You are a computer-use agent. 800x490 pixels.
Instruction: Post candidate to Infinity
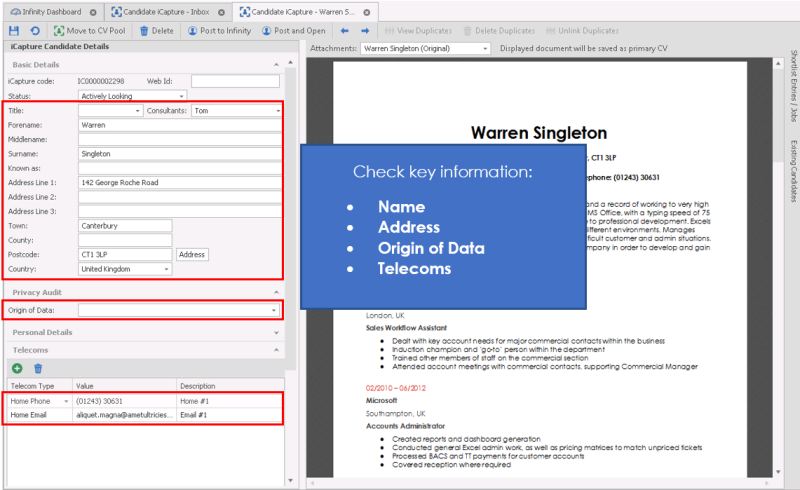coord(219,31)
